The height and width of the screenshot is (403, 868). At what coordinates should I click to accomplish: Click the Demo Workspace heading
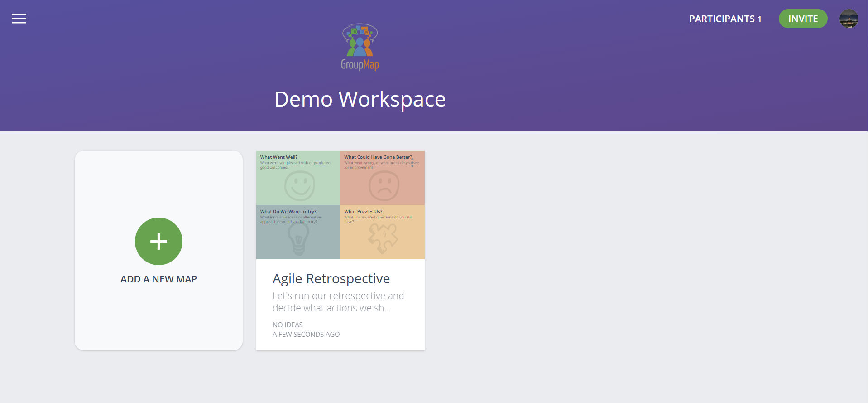pyautogui.click(x=360, y=99)
